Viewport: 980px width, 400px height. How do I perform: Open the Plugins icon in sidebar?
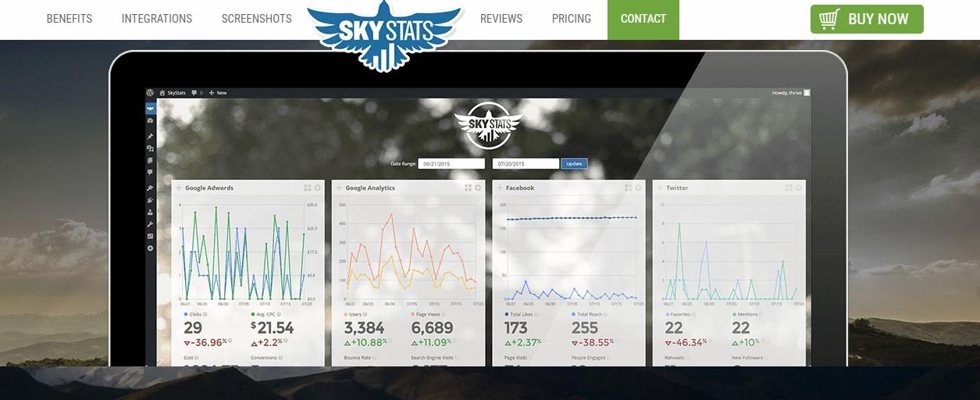coord(150,201)
